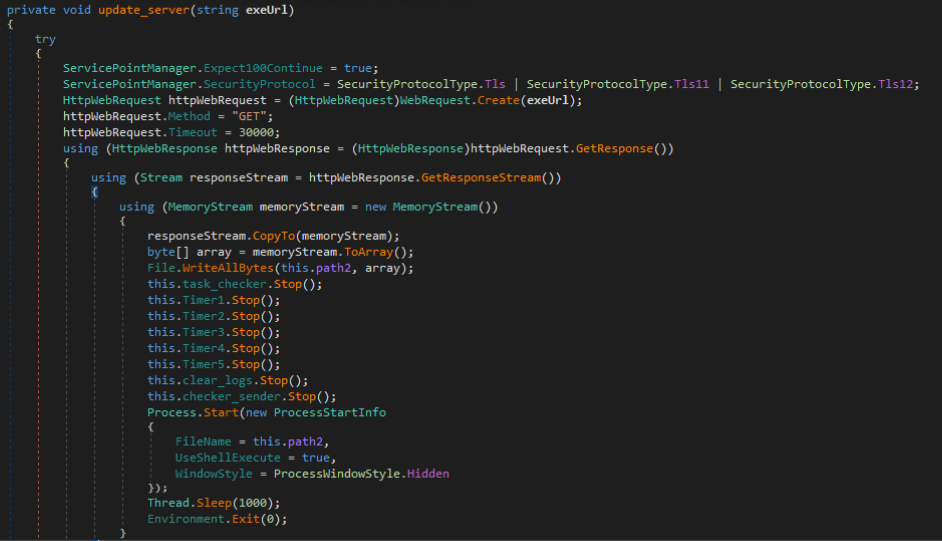This screenshot has width=942, height=541.
Task: Click the Create method of WebRequest
Action: (x=499, y=100)
